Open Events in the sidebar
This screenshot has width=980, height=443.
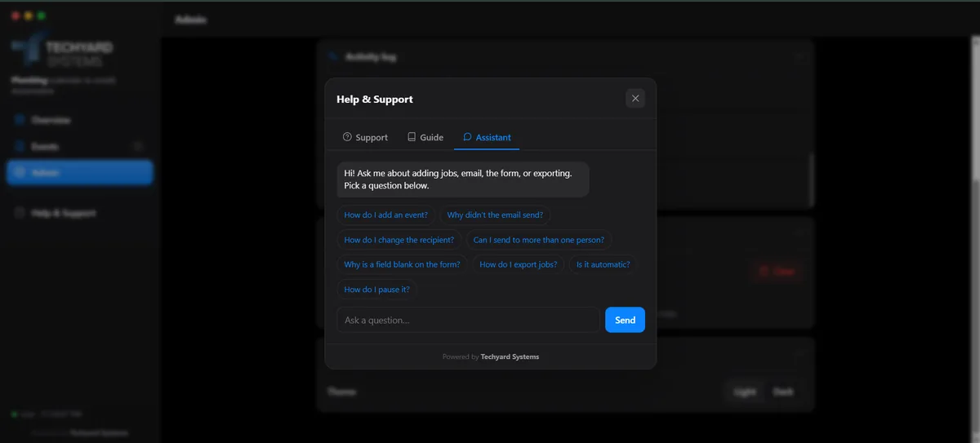point(79,147)
